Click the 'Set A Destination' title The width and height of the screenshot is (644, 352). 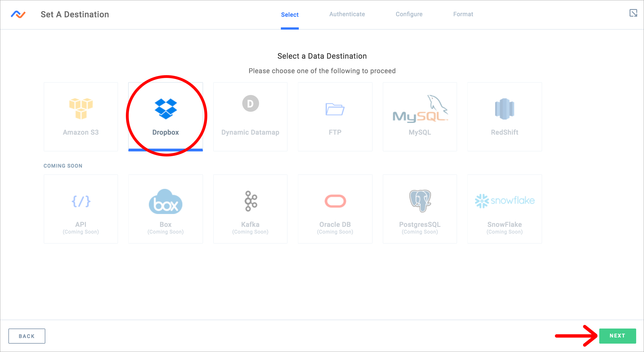tap(75, 15)
